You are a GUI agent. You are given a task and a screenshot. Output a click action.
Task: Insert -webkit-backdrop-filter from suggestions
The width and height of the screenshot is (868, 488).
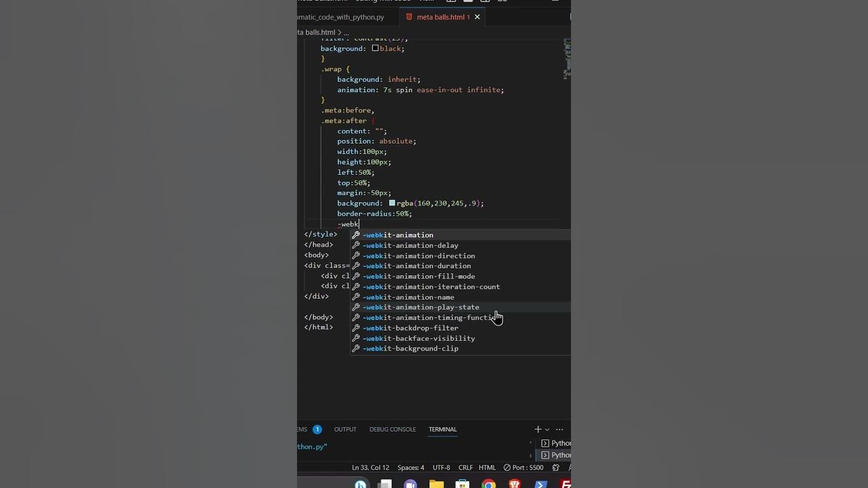coord(460,328)
